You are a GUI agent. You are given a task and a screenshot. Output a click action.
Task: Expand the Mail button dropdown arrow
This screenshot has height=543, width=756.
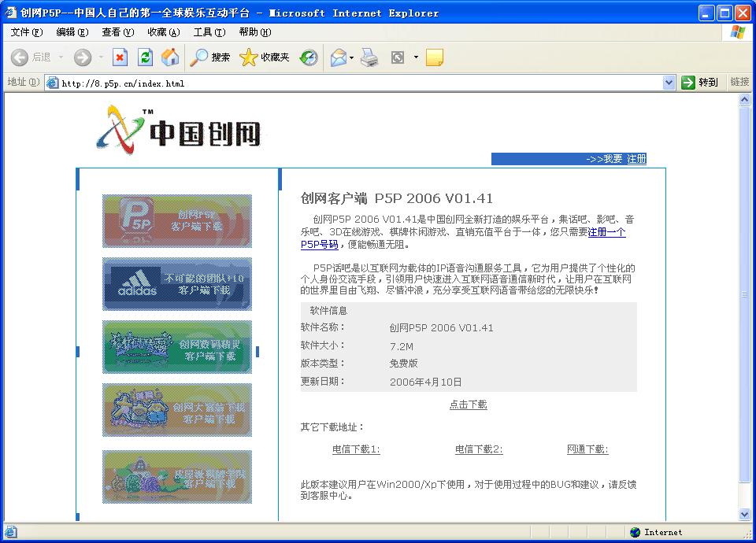point(351,57)
